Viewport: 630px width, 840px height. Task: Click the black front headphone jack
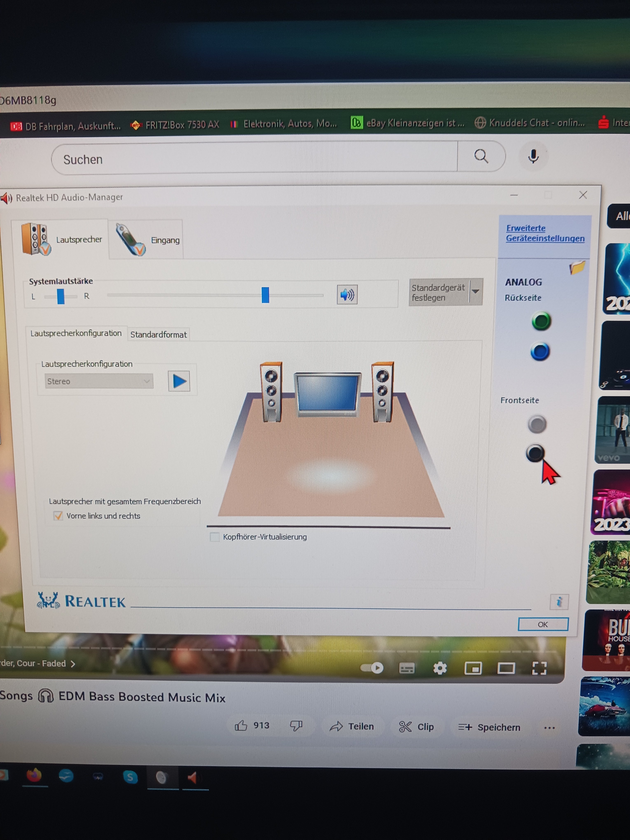535,453
